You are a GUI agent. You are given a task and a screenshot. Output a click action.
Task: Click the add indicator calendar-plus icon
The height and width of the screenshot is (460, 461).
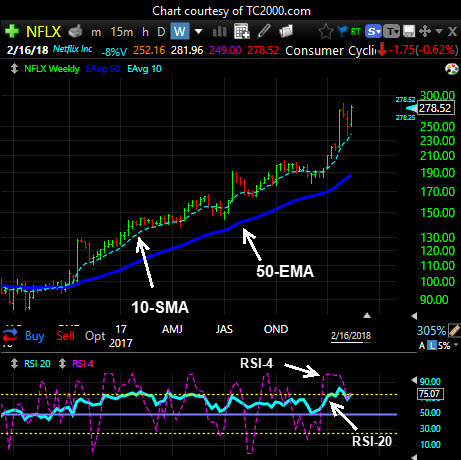242,31
